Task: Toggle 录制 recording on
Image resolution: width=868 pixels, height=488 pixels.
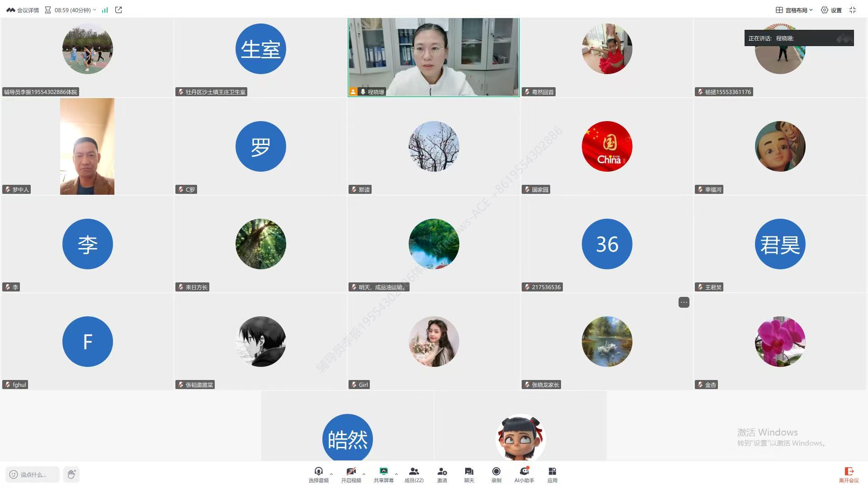Action: coord(496,474)
